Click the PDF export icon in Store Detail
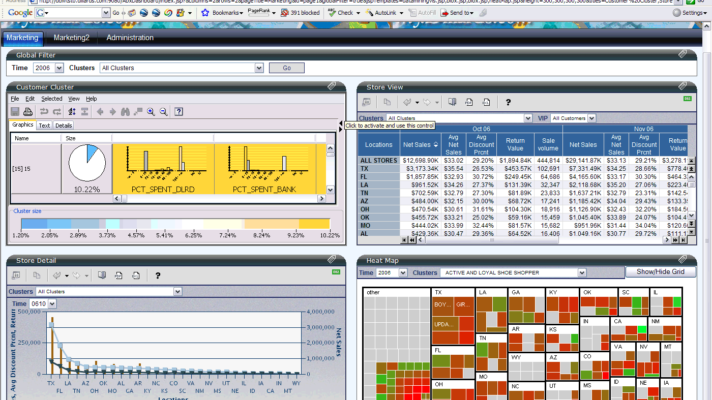 click(119, 276)
